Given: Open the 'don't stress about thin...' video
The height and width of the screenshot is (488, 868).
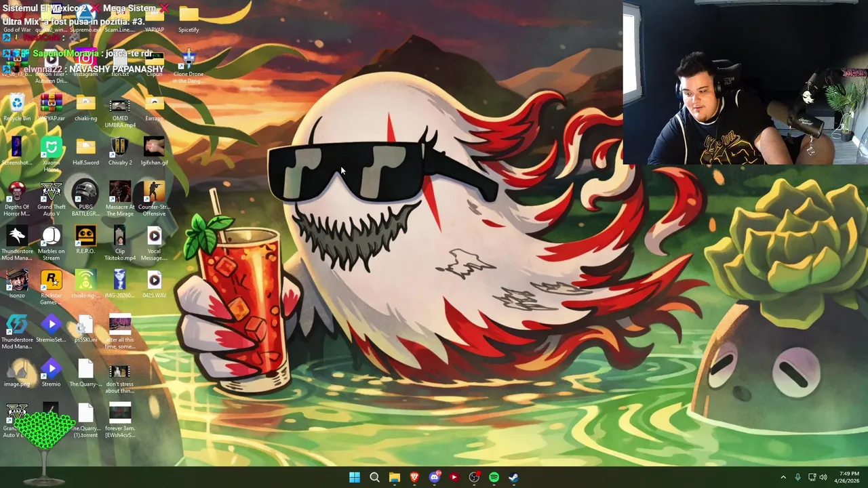Looking at the screenshot, I should point(120,377).
